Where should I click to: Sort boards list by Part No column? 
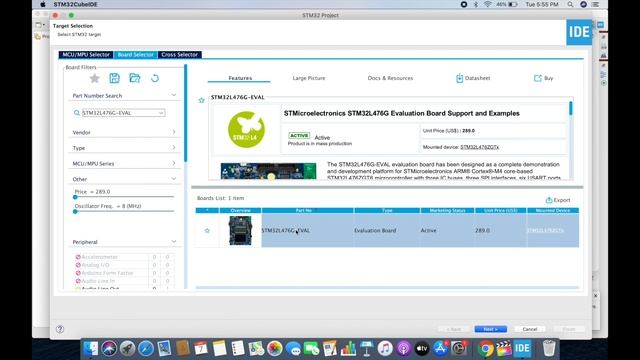point(308,210)
